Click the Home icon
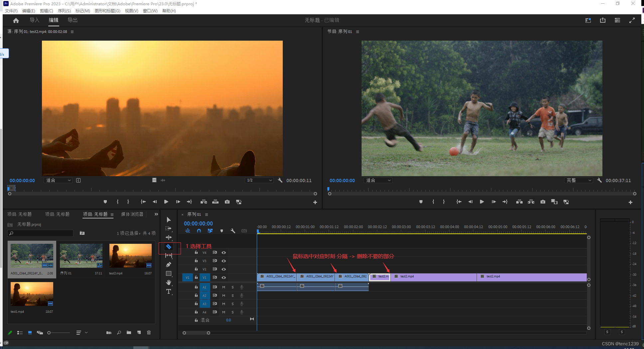Viewport: 644px width, 349px height. click(x=16, y=20)
